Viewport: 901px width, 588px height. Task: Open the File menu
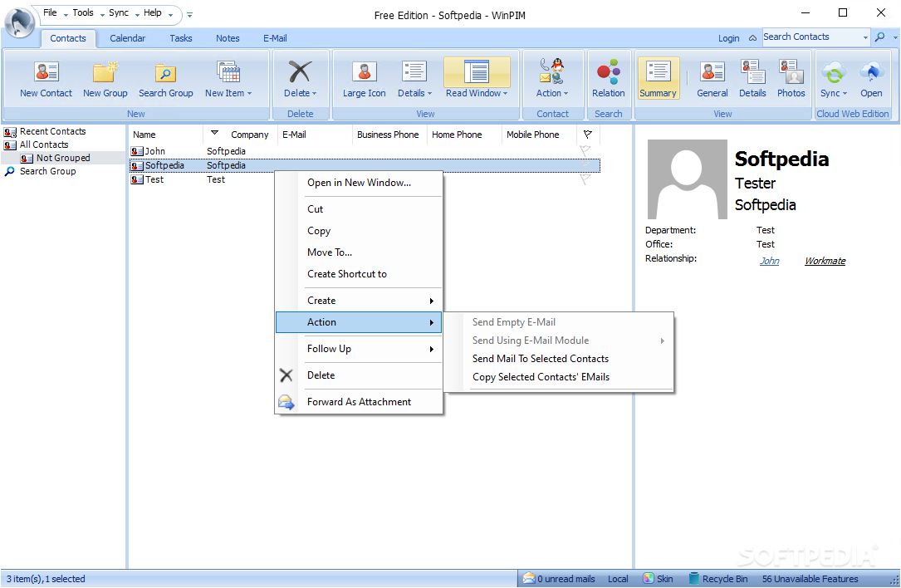(x=50, y=12)
